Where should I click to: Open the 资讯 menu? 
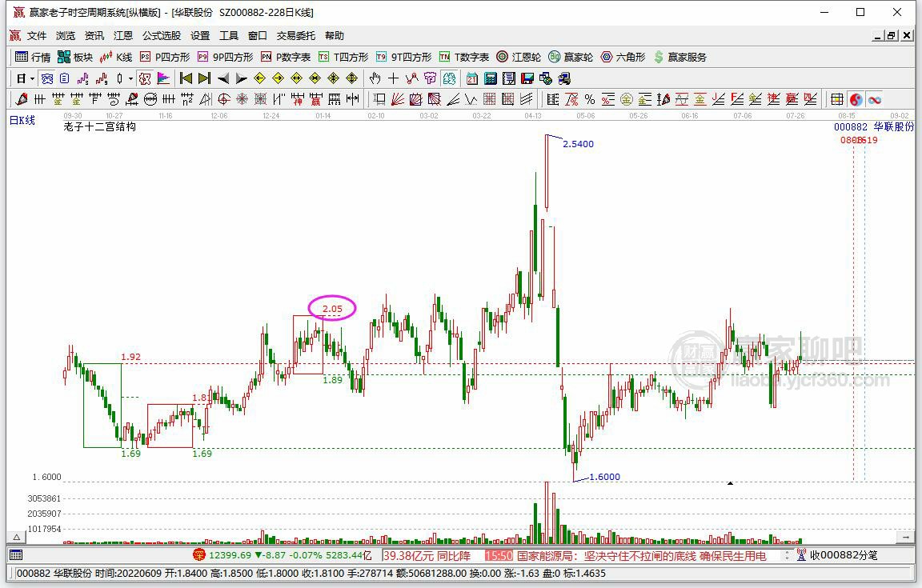(x=94, y=36)
